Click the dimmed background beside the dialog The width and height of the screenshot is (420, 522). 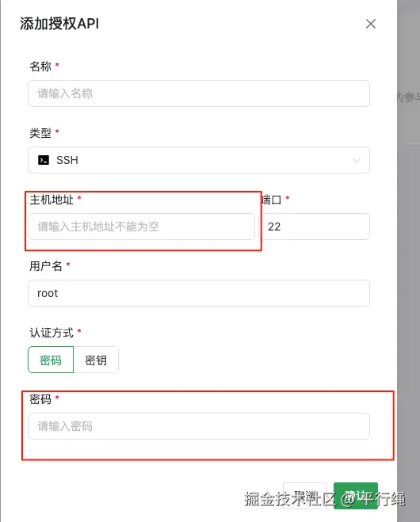(x=408, y=266)
